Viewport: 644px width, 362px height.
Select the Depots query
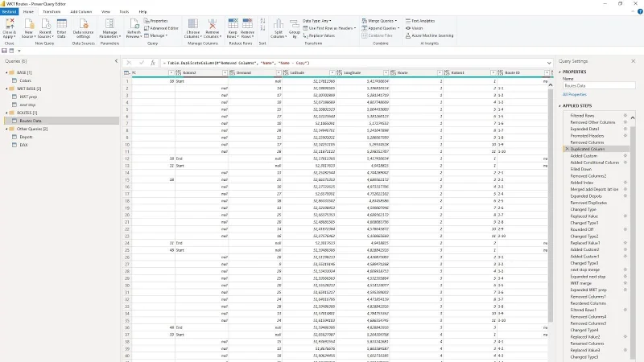pyautogui.click(x=26, y=137)
